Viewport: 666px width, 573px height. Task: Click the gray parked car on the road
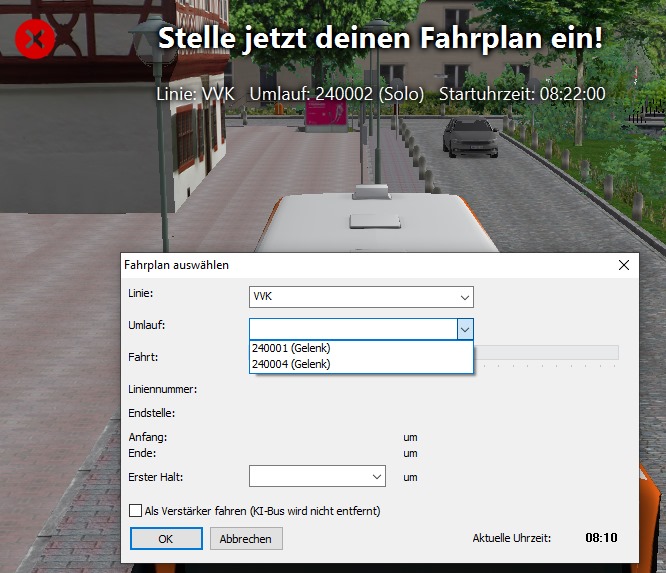coord(470,138)
